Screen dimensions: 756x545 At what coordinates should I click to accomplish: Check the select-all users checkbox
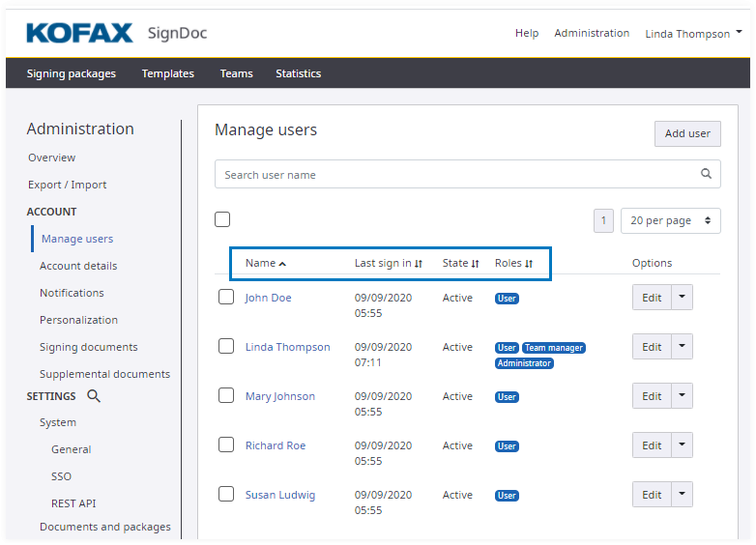point(222,219)
